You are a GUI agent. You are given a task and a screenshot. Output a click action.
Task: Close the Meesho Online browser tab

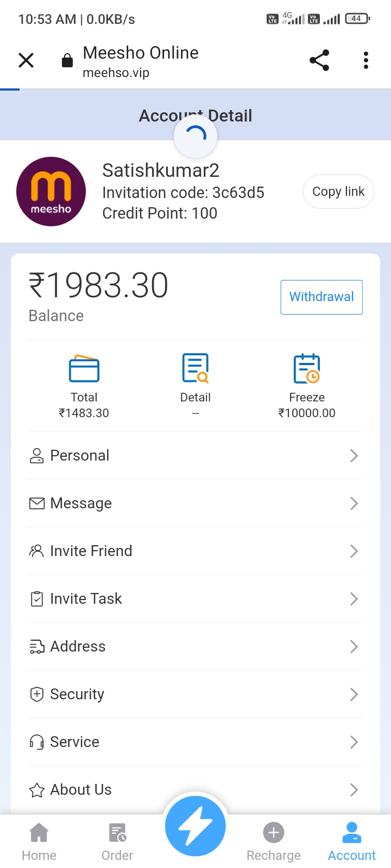(x=26, y=60)
